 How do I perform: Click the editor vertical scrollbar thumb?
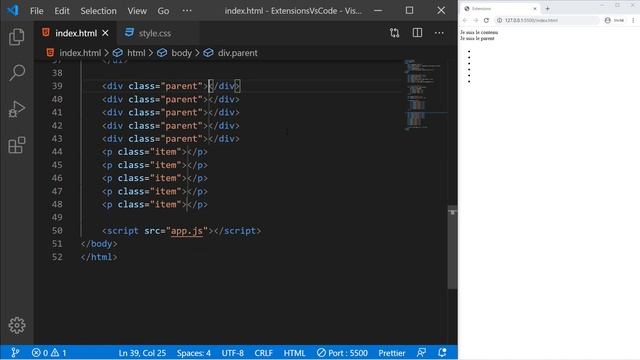coord(452,248)
